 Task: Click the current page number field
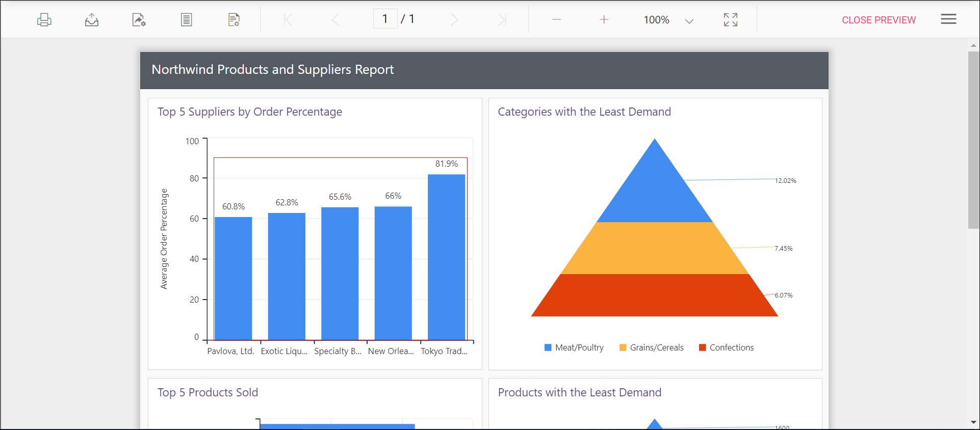click(385, 19)
